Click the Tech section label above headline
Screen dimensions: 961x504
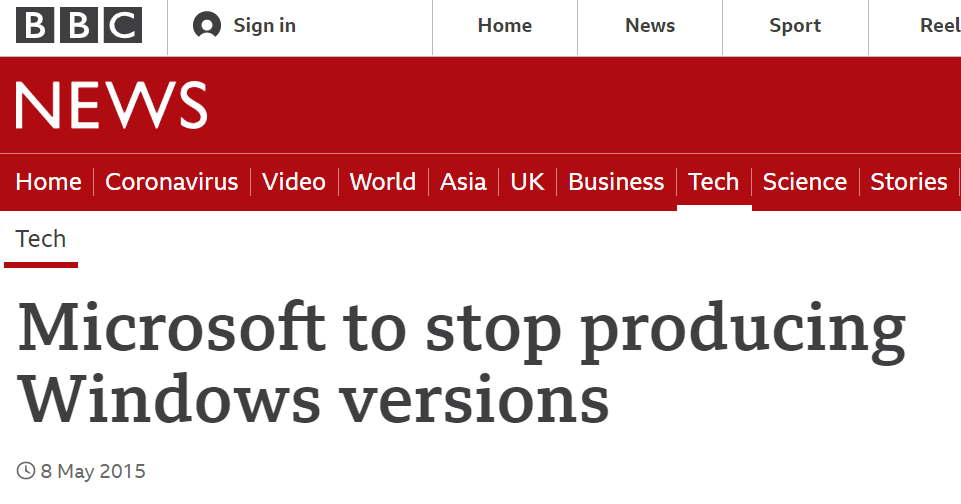[40, 239]
